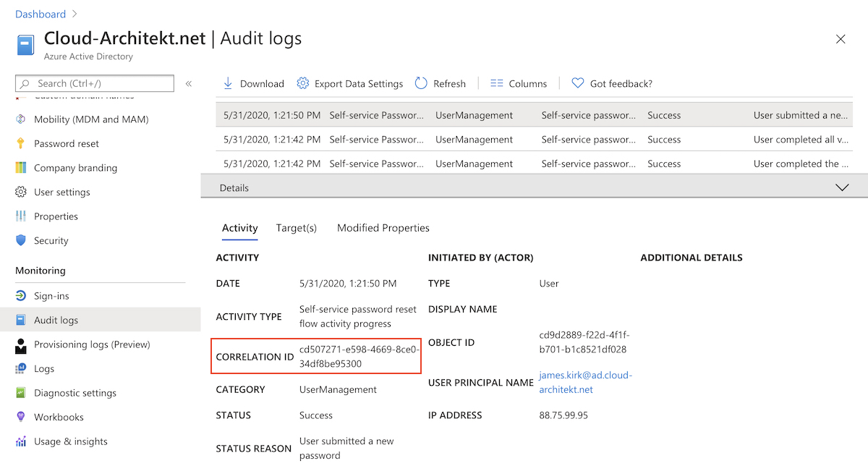Open Security in the sidebar
This screenshot has width=868, height=466.
point(51,240)
